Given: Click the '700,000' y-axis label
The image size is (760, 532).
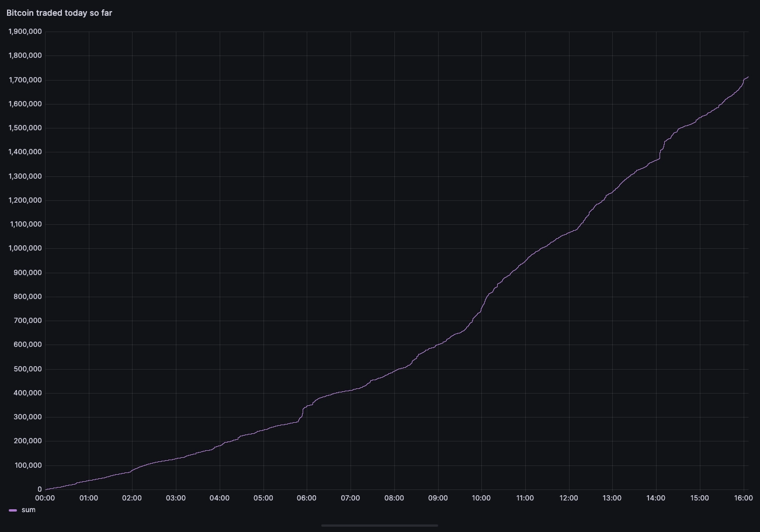Looking at the screenshot, I should click(x=28, y=321).
